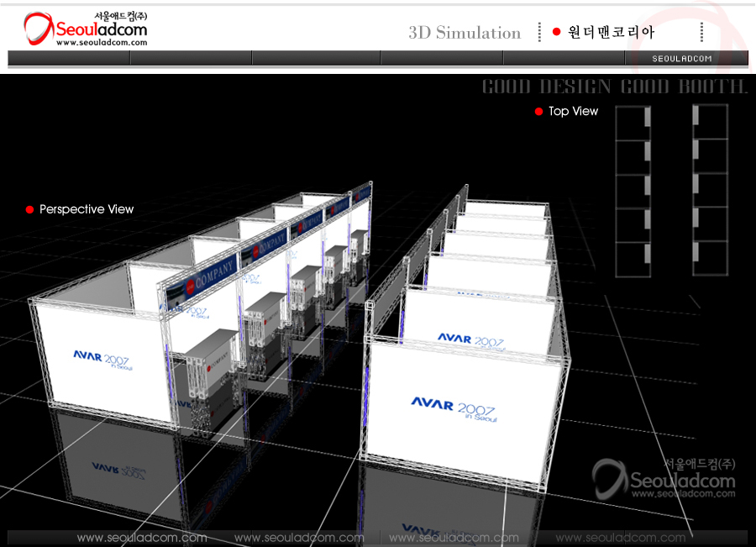Click the 3D Simulation heading
Viewport: 756px width, 547px height.
(465, 33)
